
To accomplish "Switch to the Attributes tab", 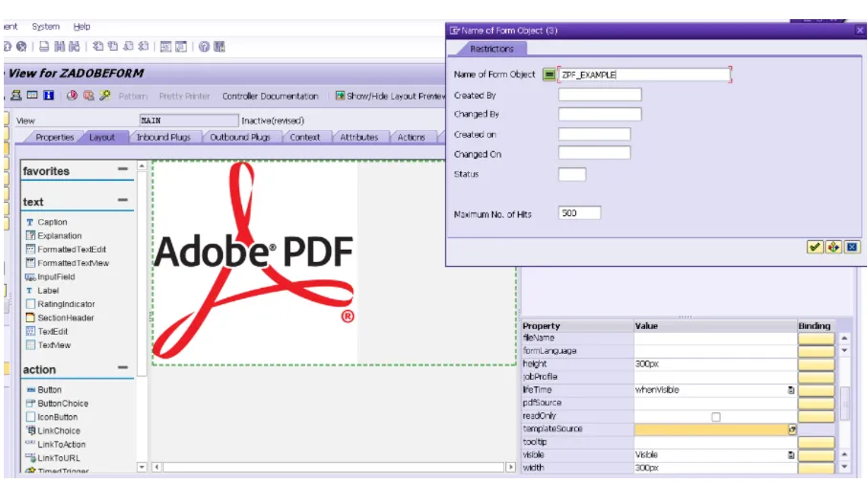I will click(359, 137).
